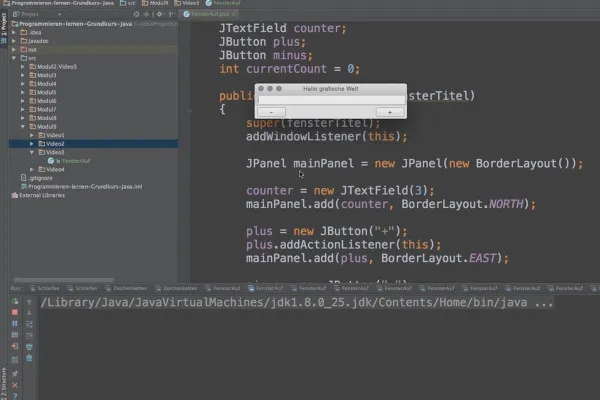Image resolution: width=600 pixels, height=400 pixels.
Task: Click on 'BorderLayout.EAST' in code
Action: click(x=439, y=258)
